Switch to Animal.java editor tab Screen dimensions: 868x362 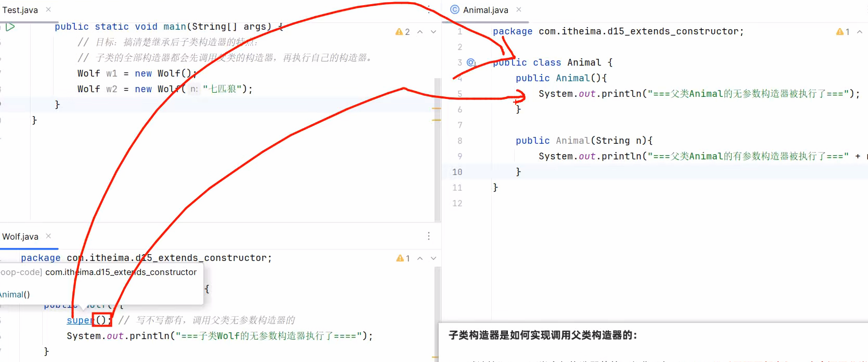point(486,10)
